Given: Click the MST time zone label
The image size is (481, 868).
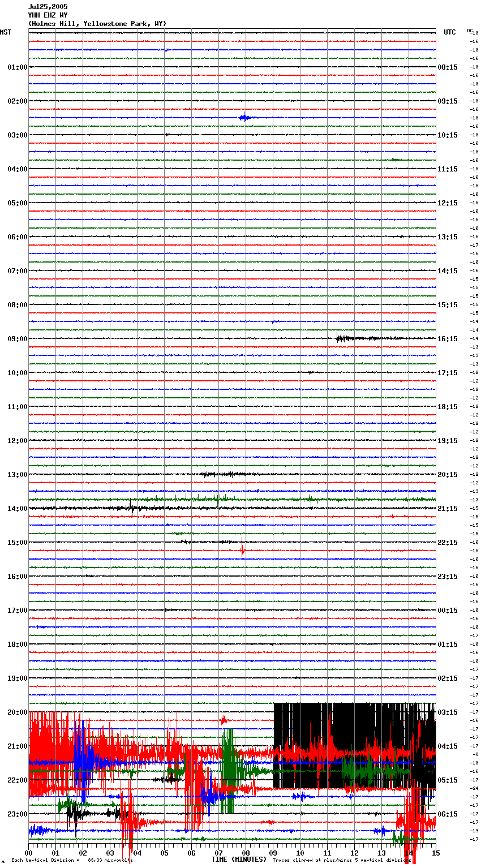Looking at the screenshot, I should click(6, 32).
